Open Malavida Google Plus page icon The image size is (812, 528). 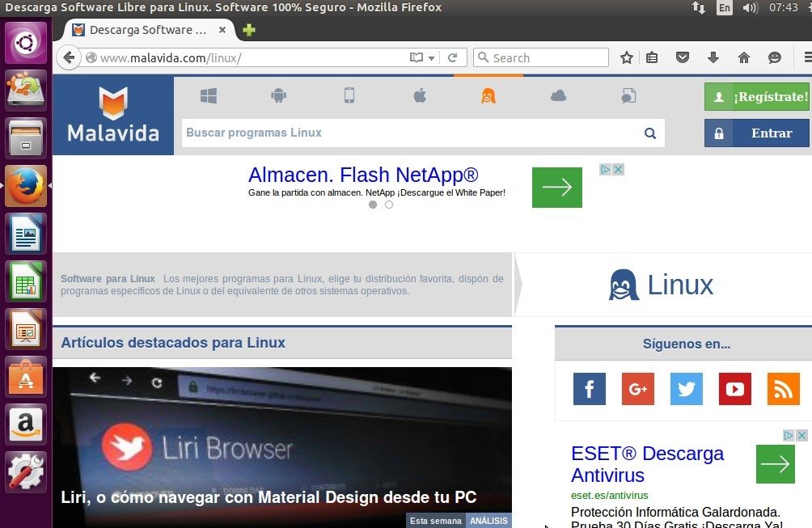point(638,389)
